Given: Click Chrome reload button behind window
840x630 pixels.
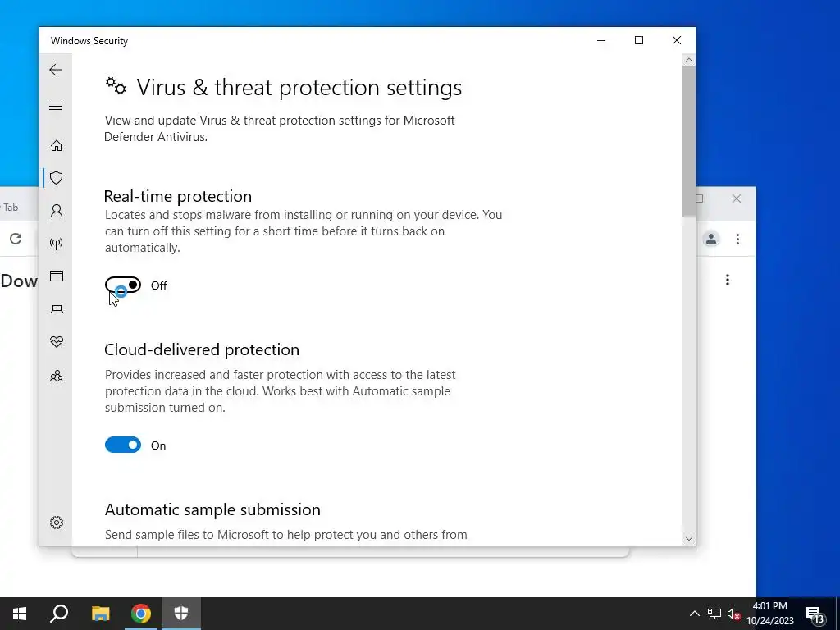Looking at the screenshot, I should 16,239.
